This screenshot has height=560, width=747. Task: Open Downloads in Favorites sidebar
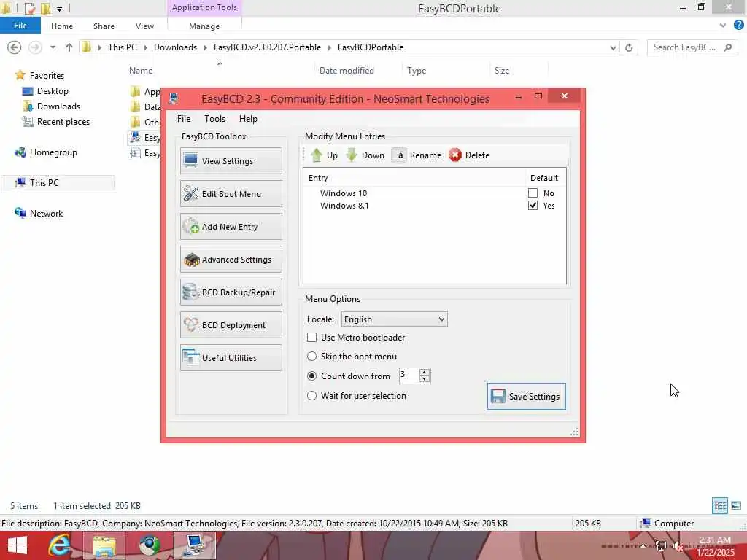58,106
